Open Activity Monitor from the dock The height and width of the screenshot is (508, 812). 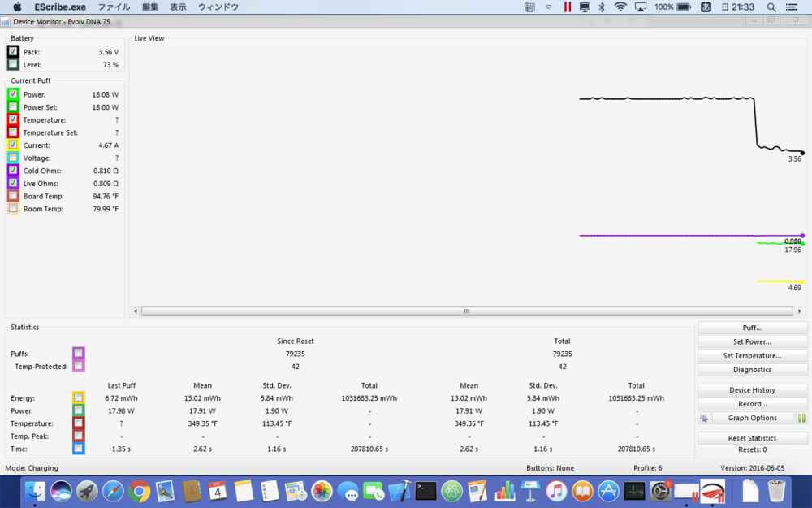[x=634, y=490]
